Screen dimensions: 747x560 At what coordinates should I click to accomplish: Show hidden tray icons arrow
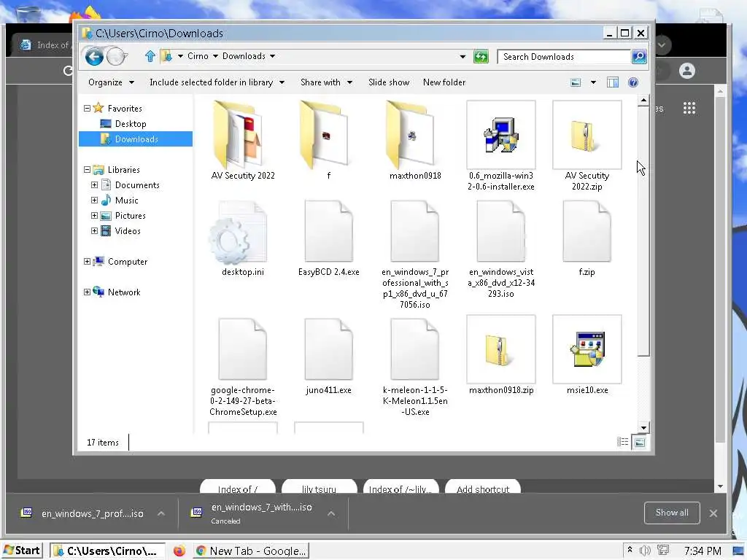pos(630,550)
